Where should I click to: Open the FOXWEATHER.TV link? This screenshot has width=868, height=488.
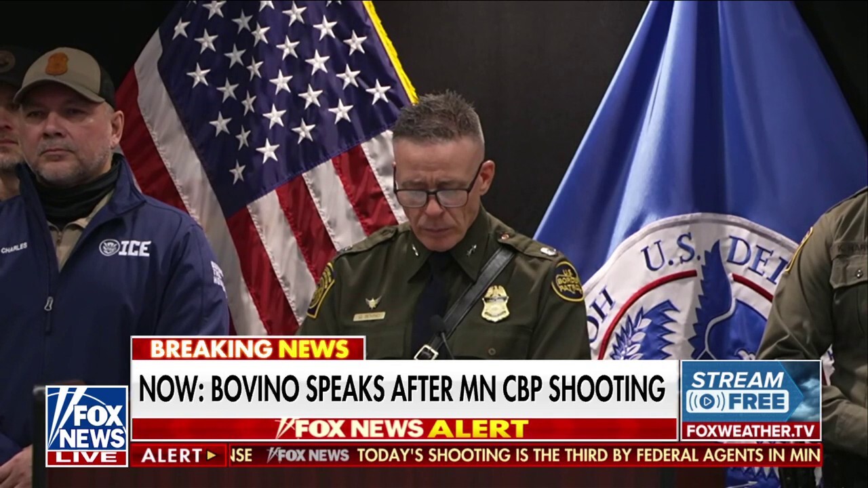pos(751,431)
